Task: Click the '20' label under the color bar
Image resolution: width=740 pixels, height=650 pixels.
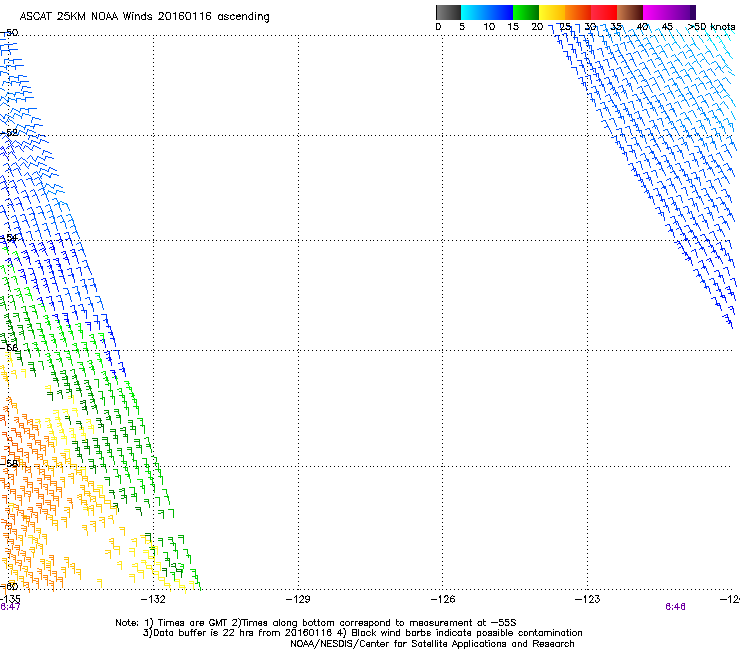Action: click(x=537, y=27)
